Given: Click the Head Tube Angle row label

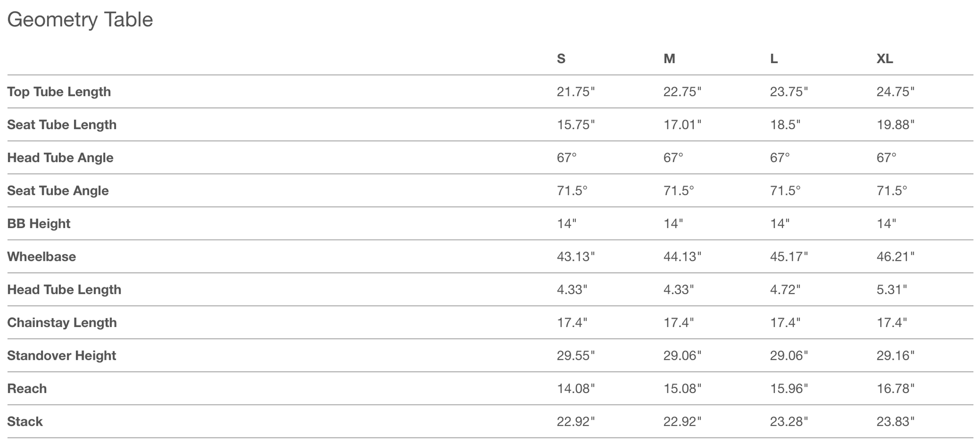Looking at the screenshot, I should (x=60, y=158).
